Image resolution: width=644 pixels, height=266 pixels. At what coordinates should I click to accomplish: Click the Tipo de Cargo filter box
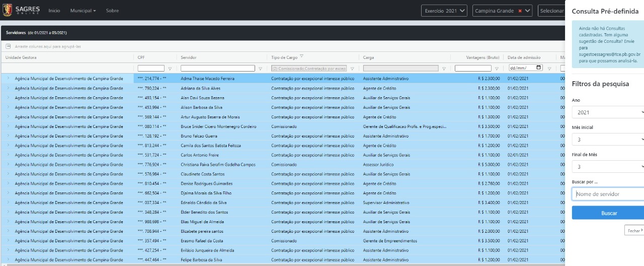[x=309, y=68]
